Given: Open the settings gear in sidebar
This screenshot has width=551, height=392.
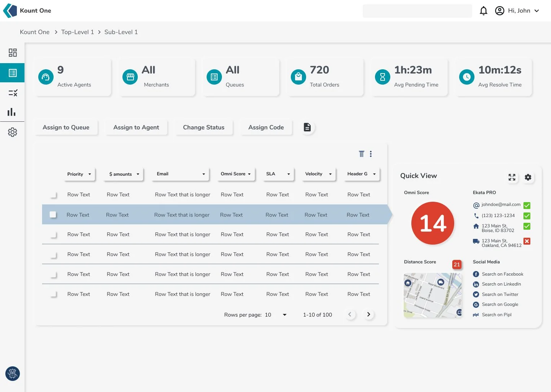Looking at the screenshot, I should [x=13, y=132].
